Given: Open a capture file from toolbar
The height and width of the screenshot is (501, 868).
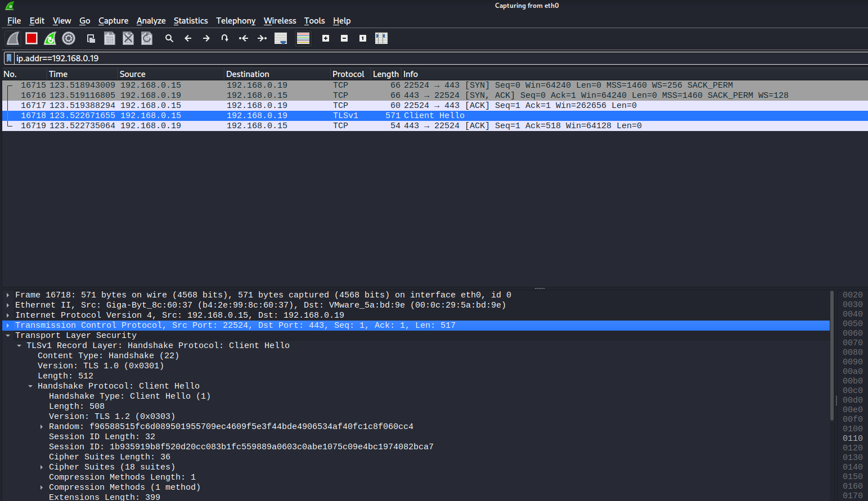Looking at the screenshot, I should (91, 38).
